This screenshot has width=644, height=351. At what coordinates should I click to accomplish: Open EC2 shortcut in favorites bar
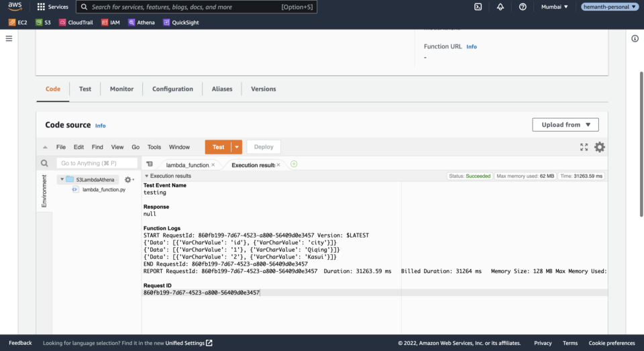point(17,22)
